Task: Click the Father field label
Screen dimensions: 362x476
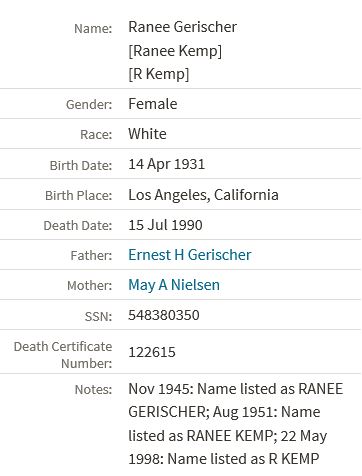Action: 91,256
